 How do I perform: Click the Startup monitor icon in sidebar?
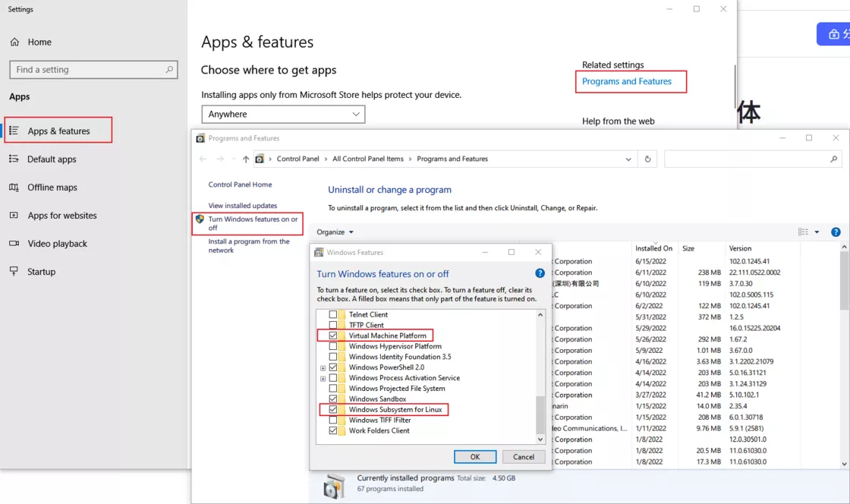pyautogui.click(x=14, y=272)
